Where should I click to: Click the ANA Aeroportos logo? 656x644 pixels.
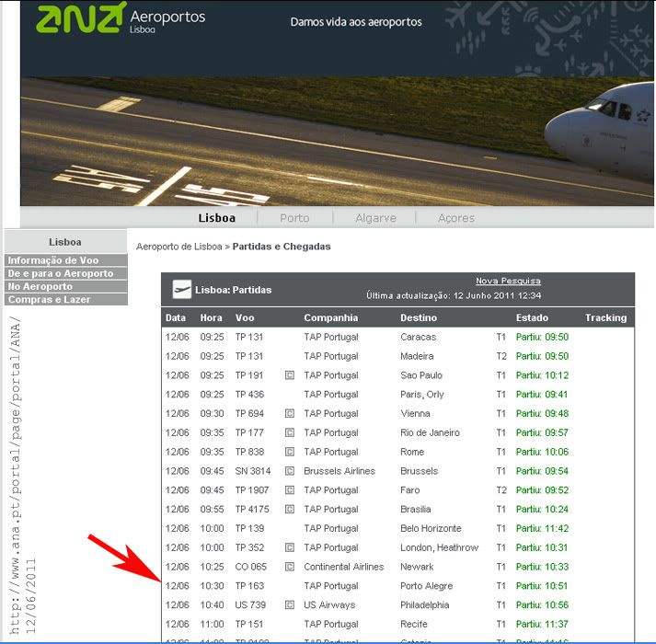coord(121,17)
